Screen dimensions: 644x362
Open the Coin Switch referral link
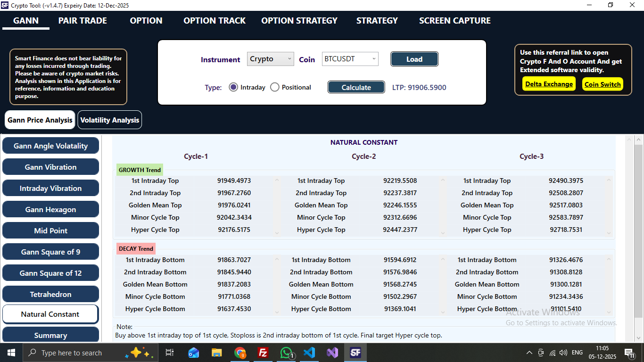(603, 84)
